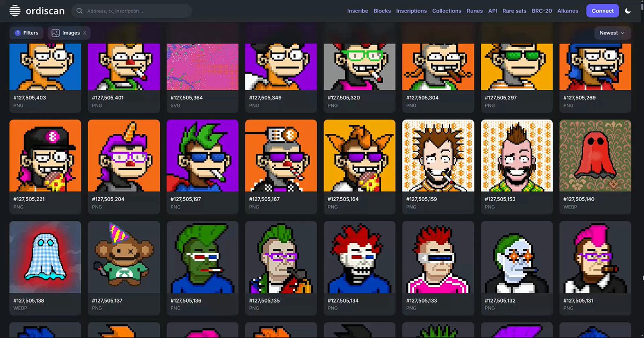The image size is (644, 338).
Task: Click the Connect wallet button
Action: tap(603, 11)
